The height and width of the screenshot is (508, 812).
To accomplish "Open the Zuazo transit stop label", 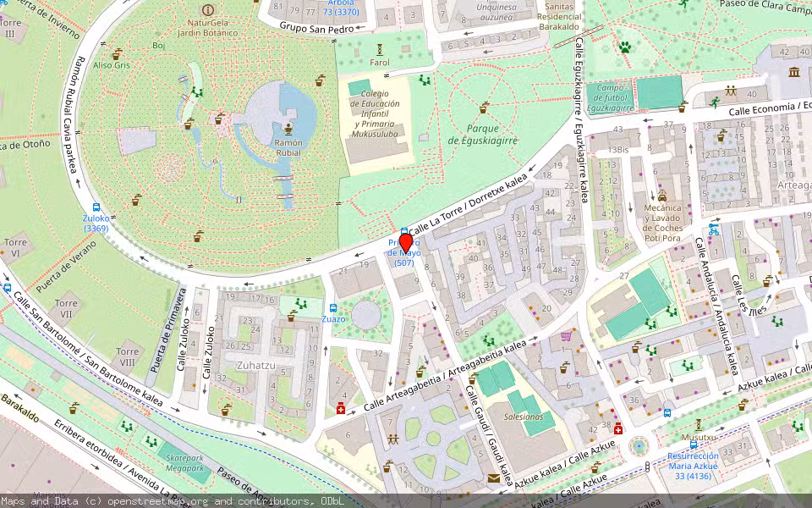I will pyautogui.click(x=333, y=319).
